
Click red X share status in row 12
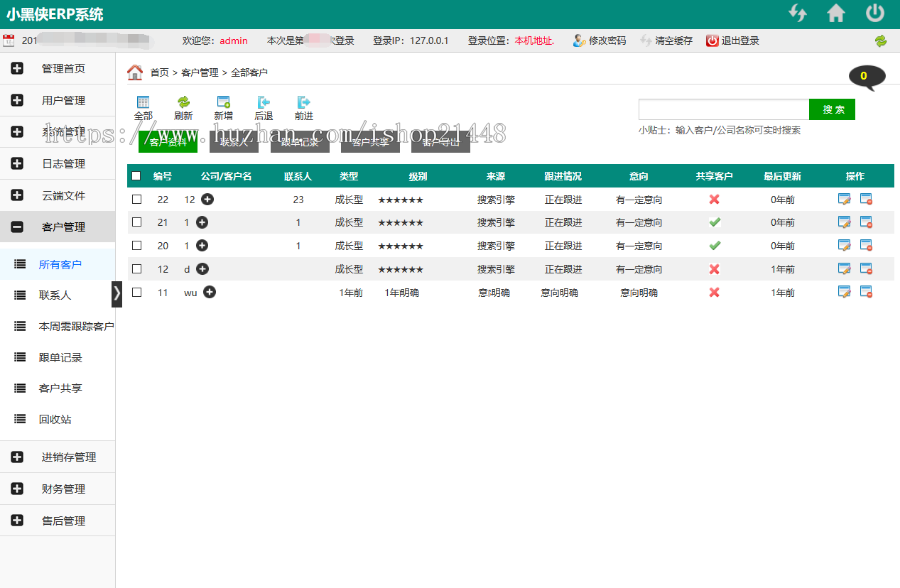click(x=714, y=269)
